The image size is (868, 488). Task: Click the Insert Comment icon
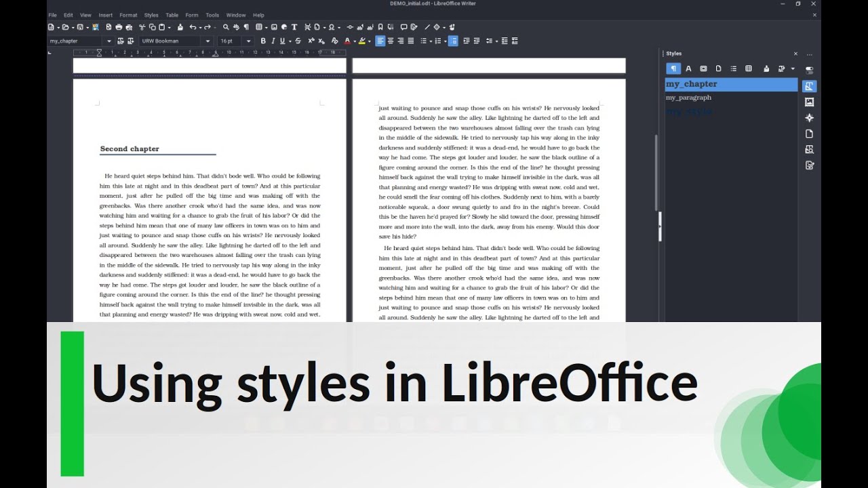click(403, 27)
